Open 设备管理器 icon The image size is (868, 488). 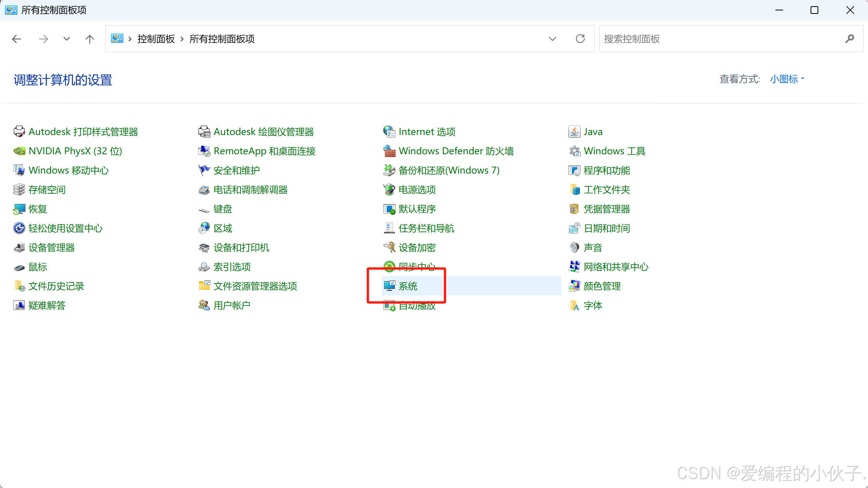click(x=19, y=247)
